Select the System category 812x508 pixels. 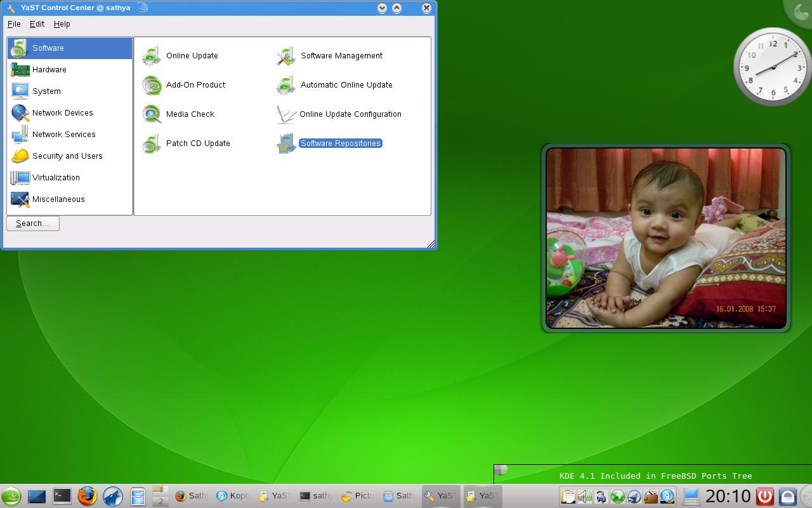pos(70,91)
